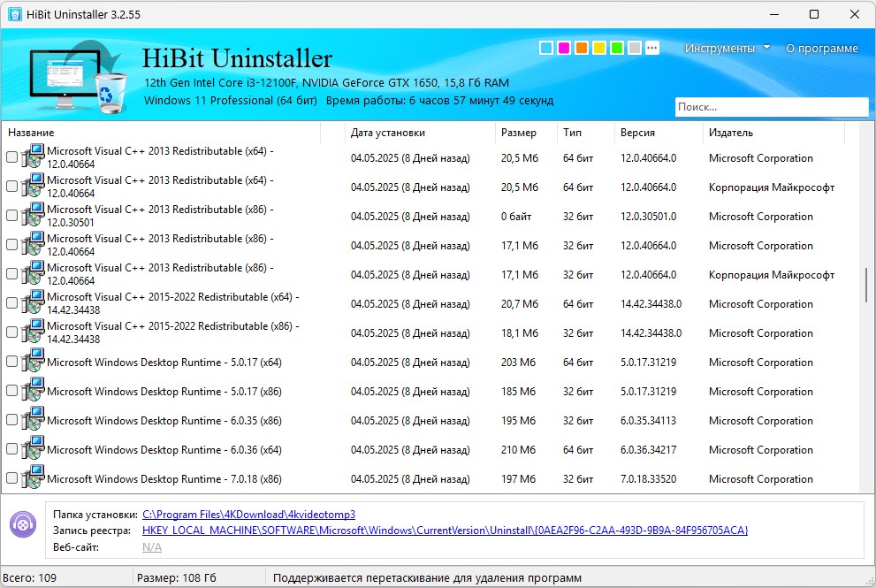Open HKEY_LOCAL_MACHINE registry entry link

[x=445, y=530]
